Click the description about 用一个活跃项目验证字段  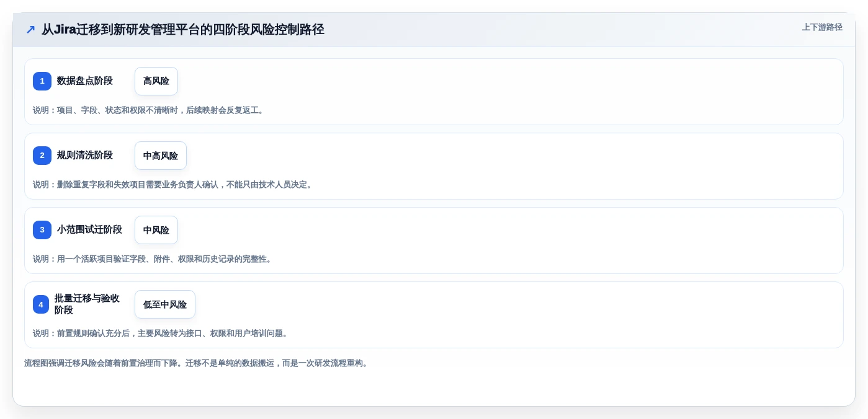tap(153, 259)
